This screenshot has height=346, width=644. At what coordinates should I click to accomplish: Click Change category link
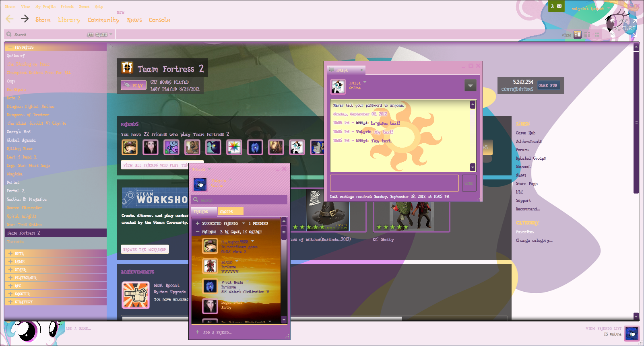pyautogui.click(x=534, y=240)
